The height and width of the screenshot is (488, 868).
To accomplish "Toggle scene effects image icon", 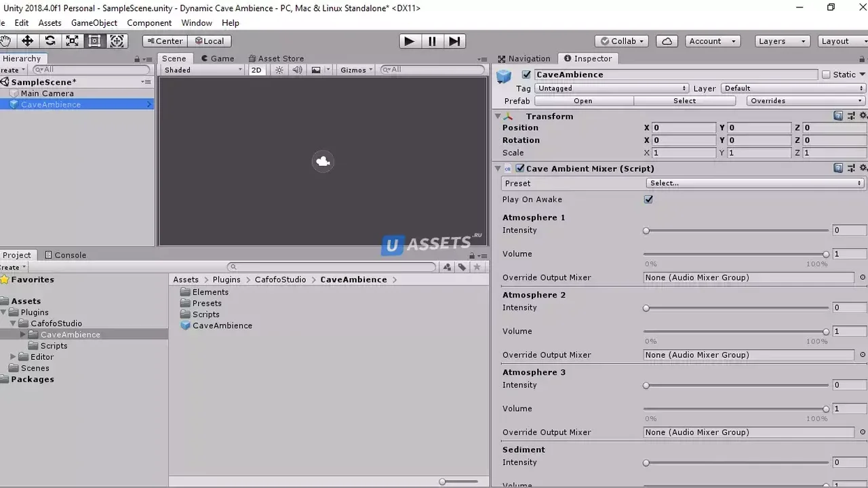I will click(316, 70).
